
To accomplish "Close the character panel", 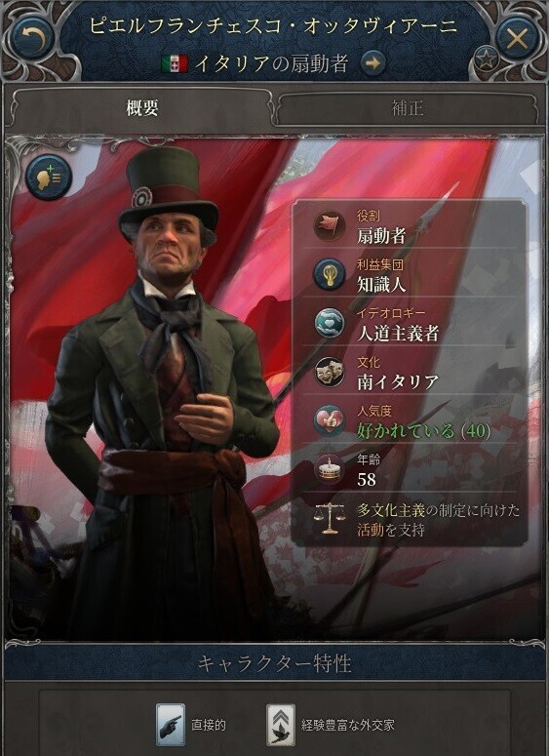I will [516, 38].
